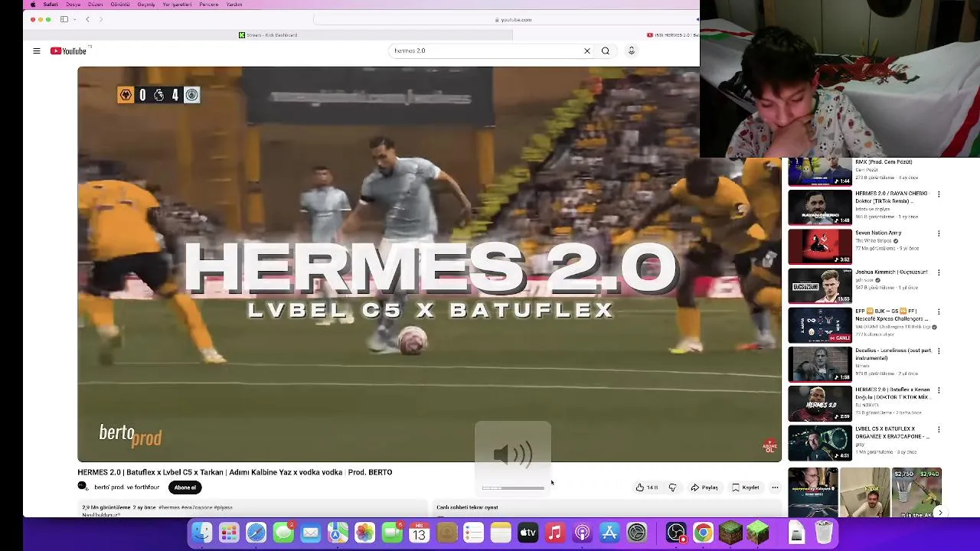Open the Dosya menu
Screen dimensions: 980x551
click(x=73, y=5)
